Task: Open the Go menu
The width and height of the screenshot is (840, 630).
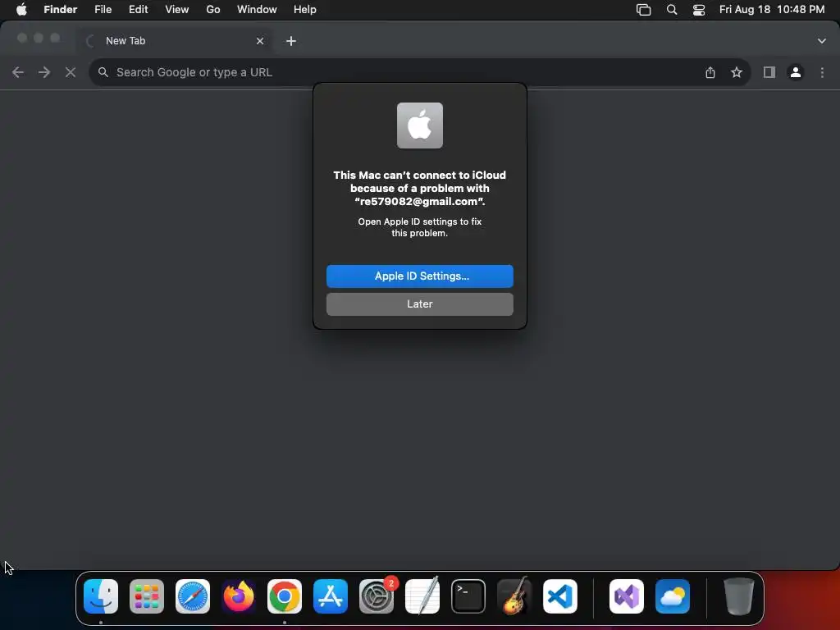Action: point(213,10)
